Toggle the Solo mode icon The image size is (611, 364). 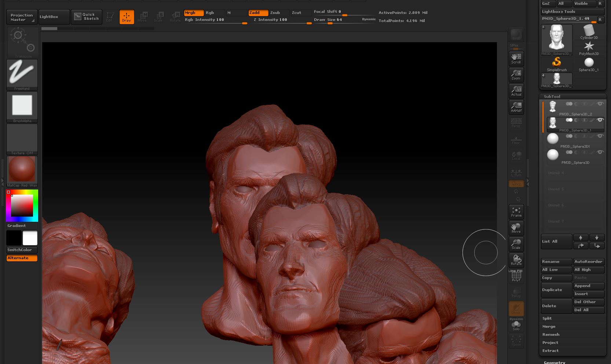click(516, 325)
